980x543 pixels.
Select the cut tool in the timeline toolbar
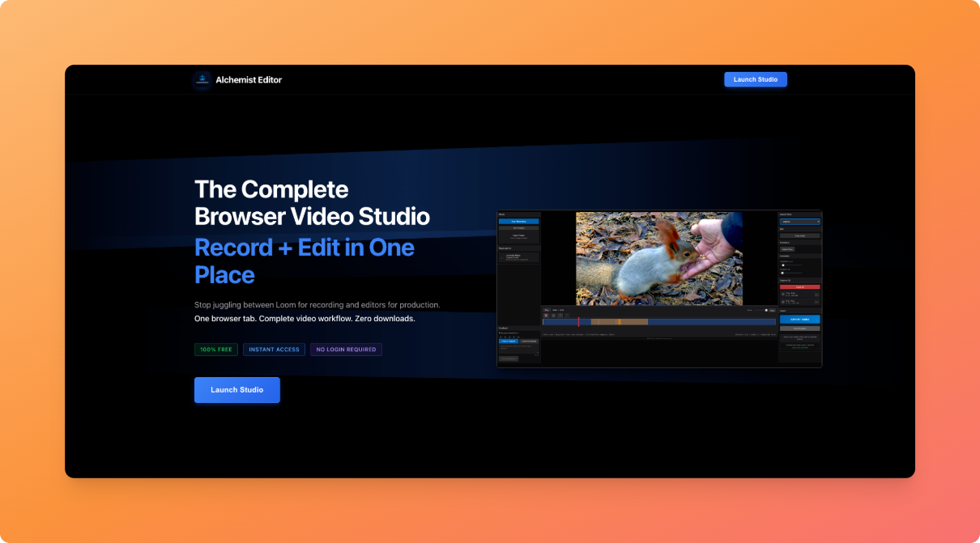[546, 315]
